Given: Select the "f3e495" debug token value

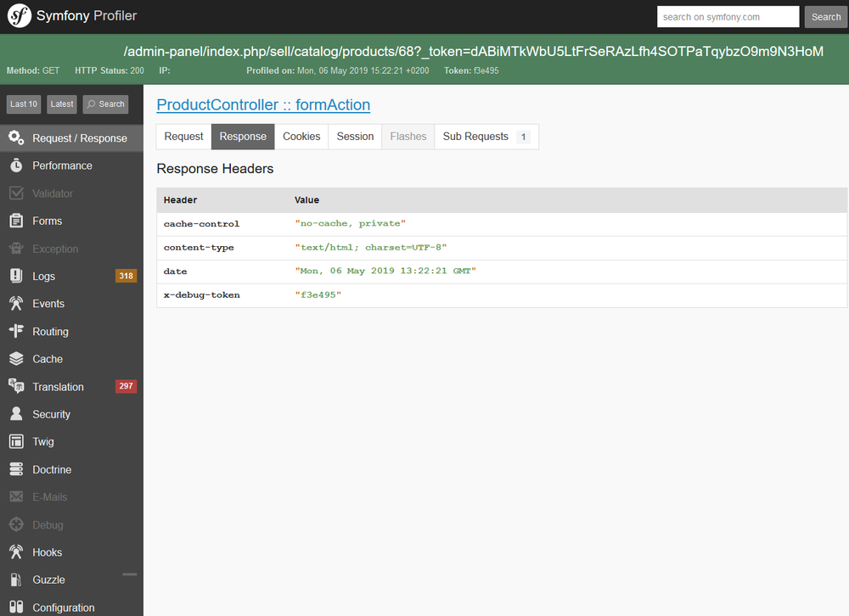Looking at the screenshot, I should click(x=318, y=295).
